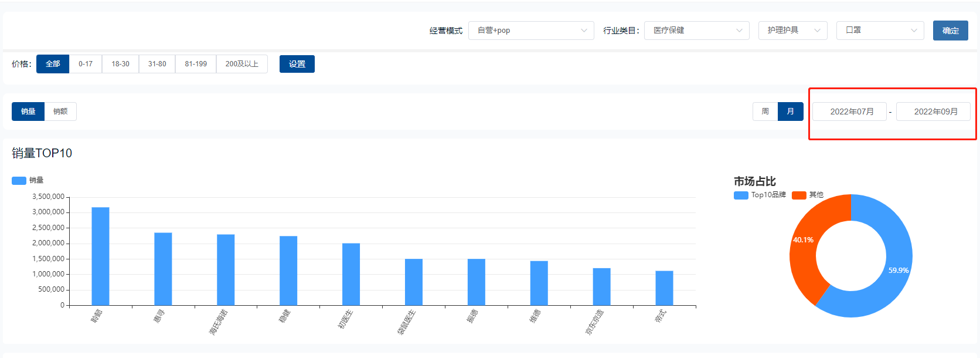Switch to the 销额 tab

(x=60, y=112)
